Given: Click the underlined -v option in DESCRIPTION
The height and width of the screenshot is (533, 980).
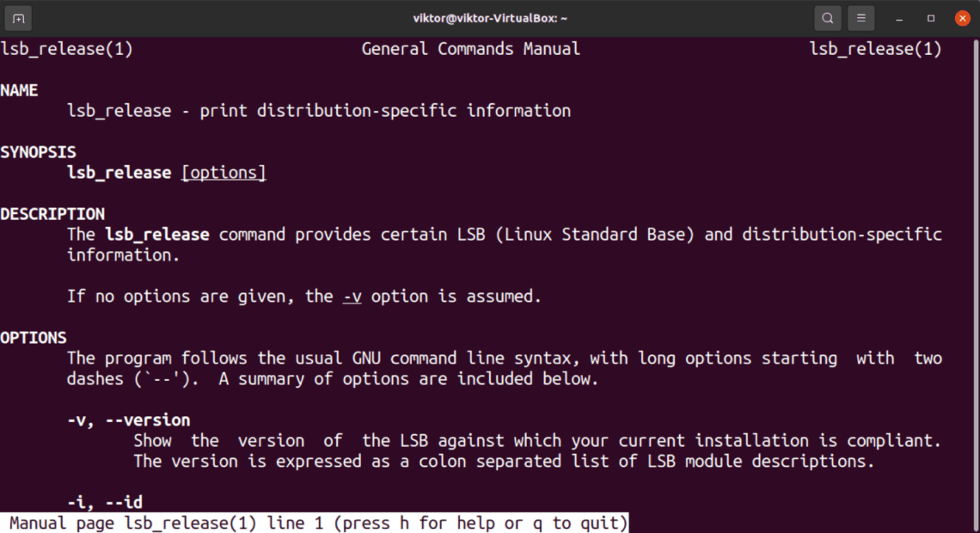Looking at the screenshot, I should point(351,296).
